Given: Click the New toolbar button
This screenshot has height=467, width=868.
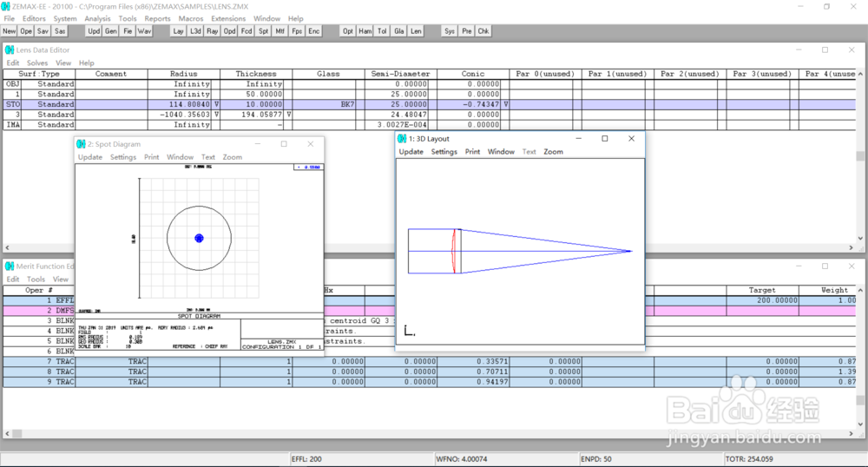Looking at the screenshot, I should [10, 31].
